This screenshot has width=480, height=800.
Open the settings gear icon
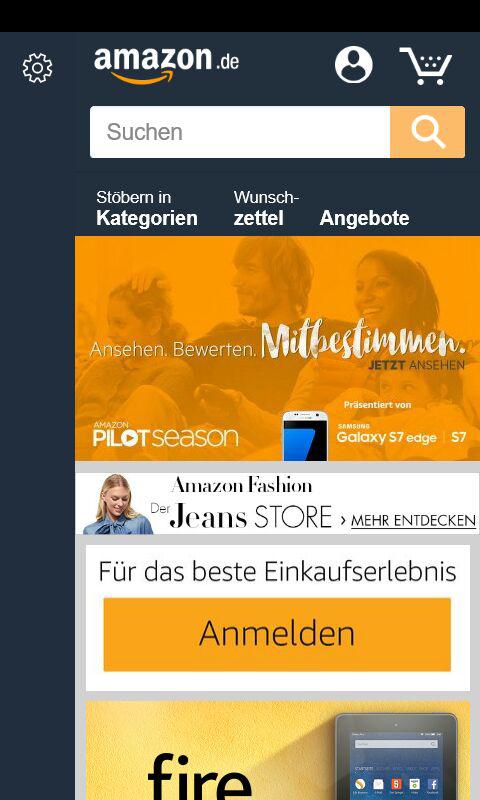[37, 68]
